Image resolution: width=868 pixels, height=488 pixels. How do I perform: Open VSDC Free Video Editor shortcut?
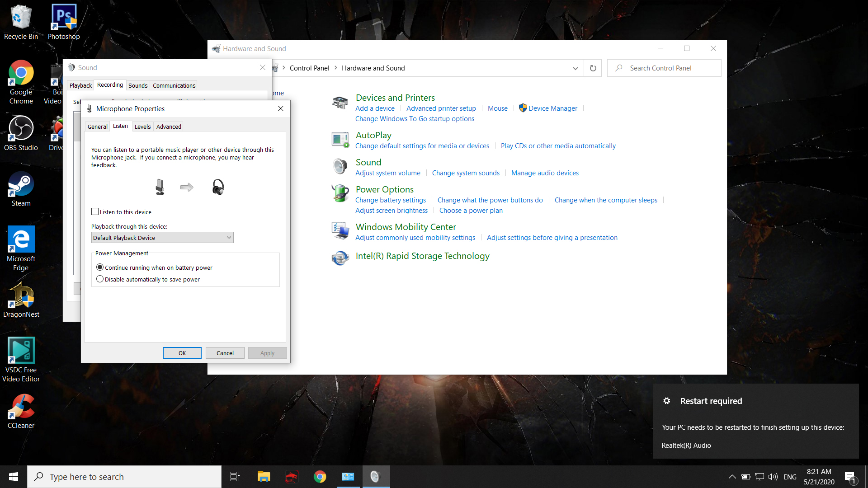(21, 360)
